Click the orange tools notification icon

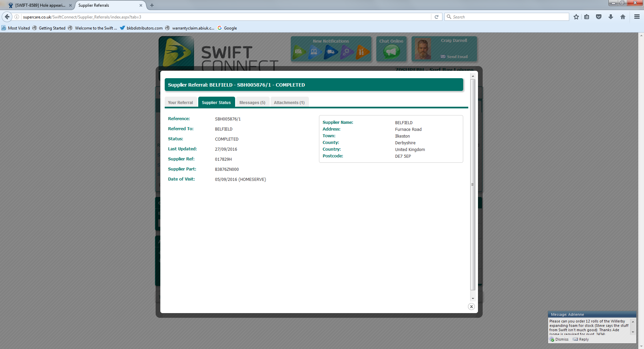362,52
